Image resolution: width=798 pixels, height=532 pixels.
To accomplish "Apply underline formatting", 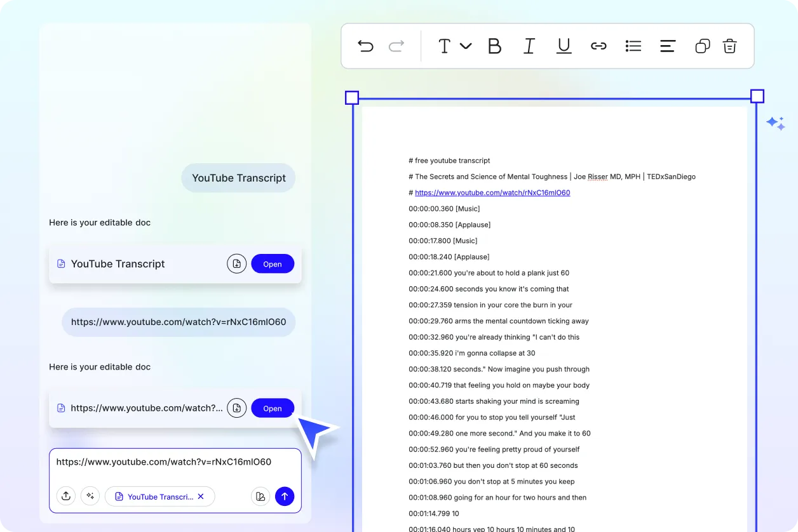I will click(564, 46).
